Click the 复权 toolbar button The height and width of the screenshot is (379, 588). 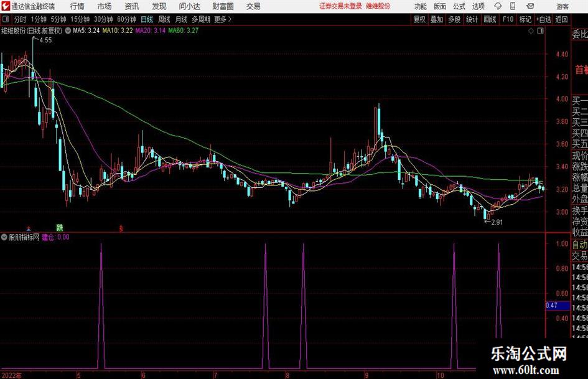click(419, 19)
